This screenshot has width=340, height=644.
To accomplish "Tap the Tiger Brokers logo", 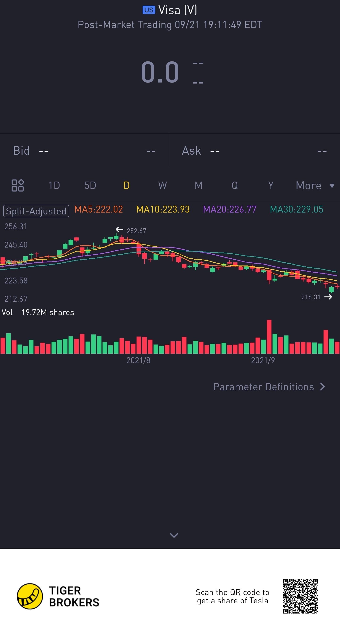I will (58, 596).
